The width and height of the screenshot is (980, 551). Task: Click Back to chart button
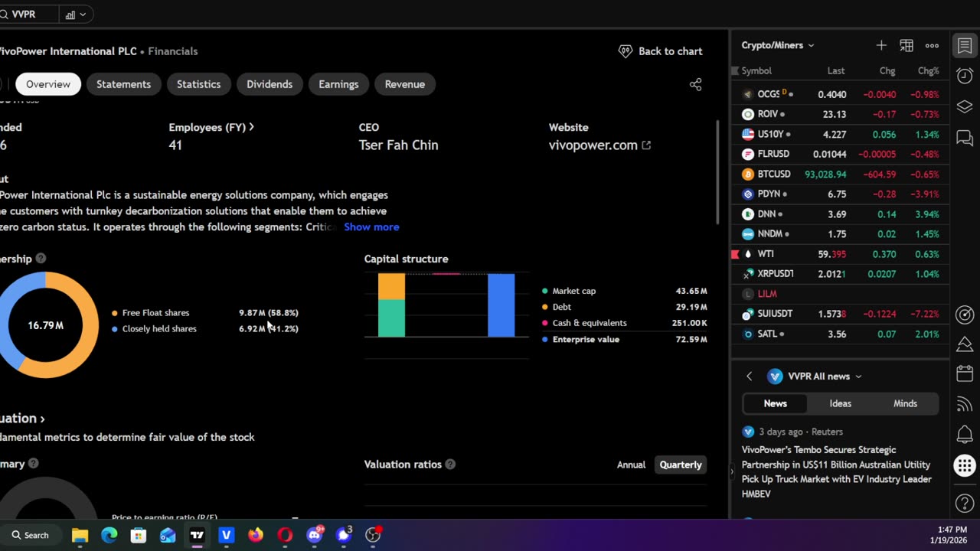coord(660,51)
